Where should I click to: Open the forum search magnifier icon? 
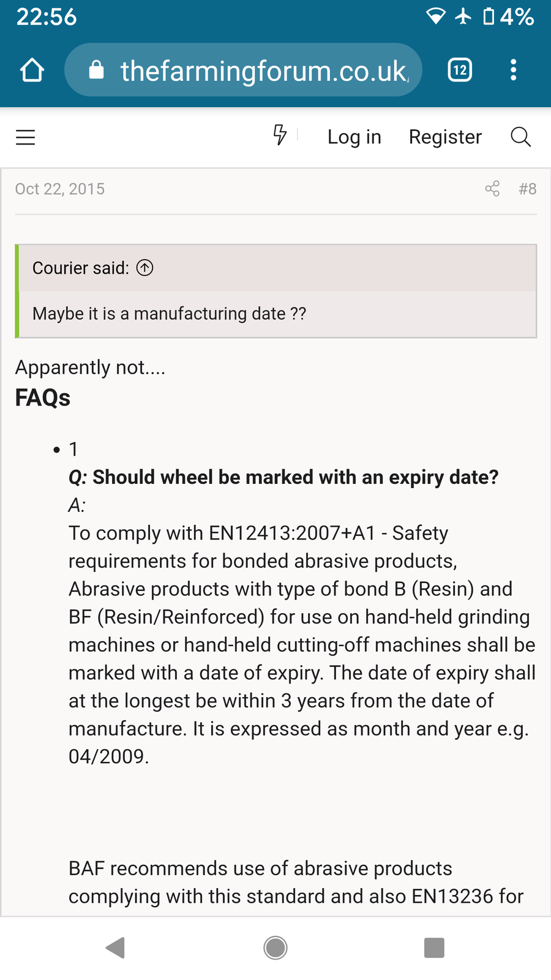pos(520,137)
